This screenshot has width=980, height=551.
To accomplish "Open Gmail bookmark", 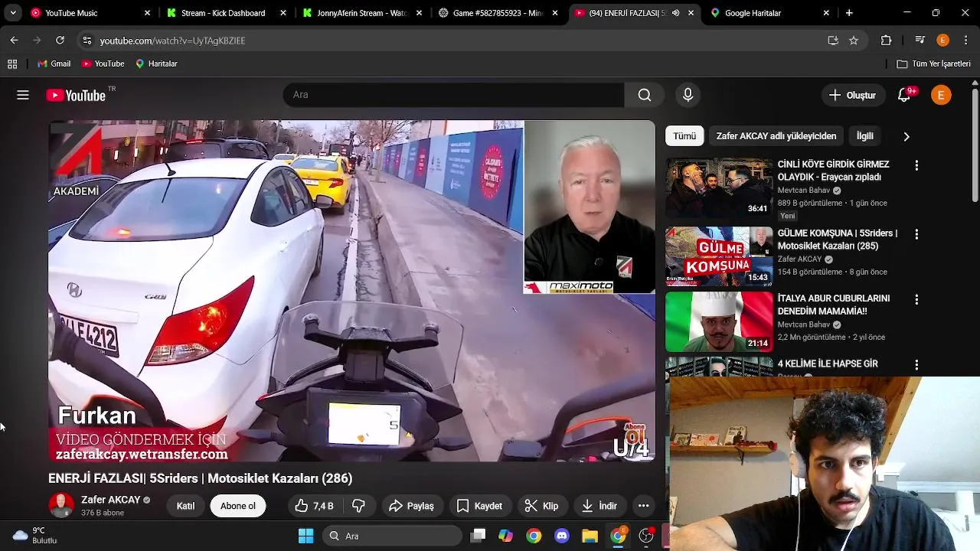I will 54,64.
